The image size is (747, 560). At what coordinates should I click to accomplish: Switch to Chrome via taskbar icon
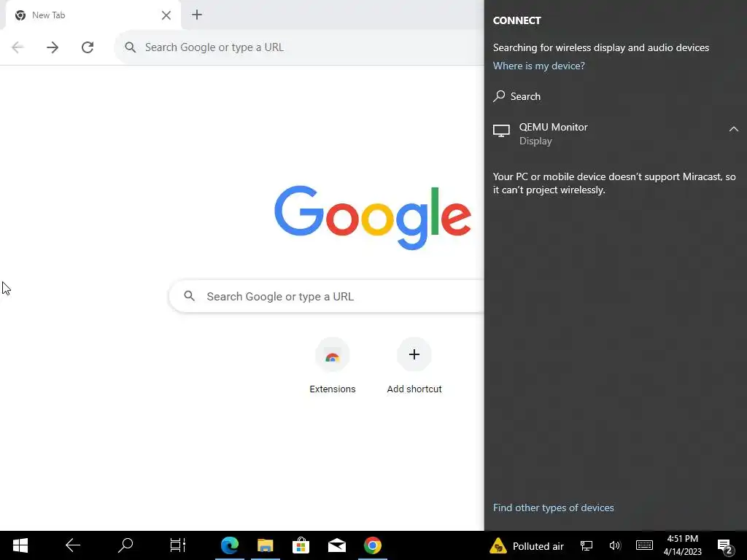373,545
